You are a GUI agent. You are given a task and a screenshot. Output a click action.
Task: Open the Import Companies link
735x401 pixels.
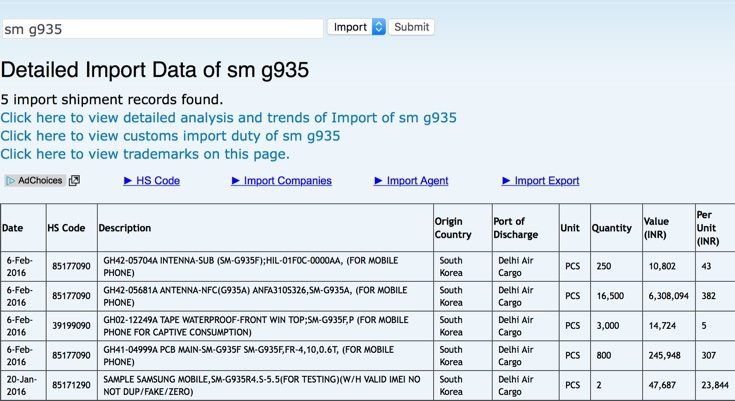coord(281,181)
